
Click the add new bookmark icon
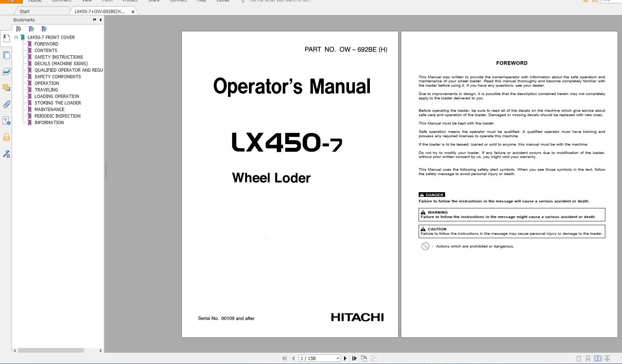pyautogui.click(x=31, y=29)
